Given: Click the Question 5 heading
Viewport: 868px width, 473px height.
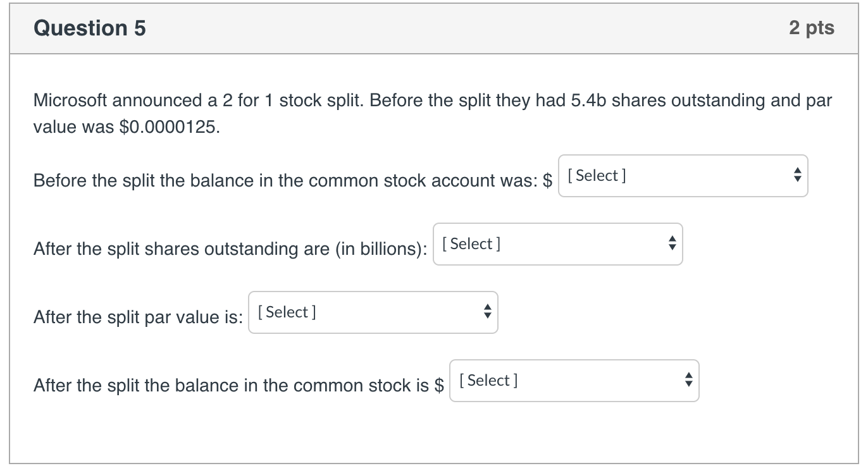Looking at the screenshot, I should click(90, 28).
